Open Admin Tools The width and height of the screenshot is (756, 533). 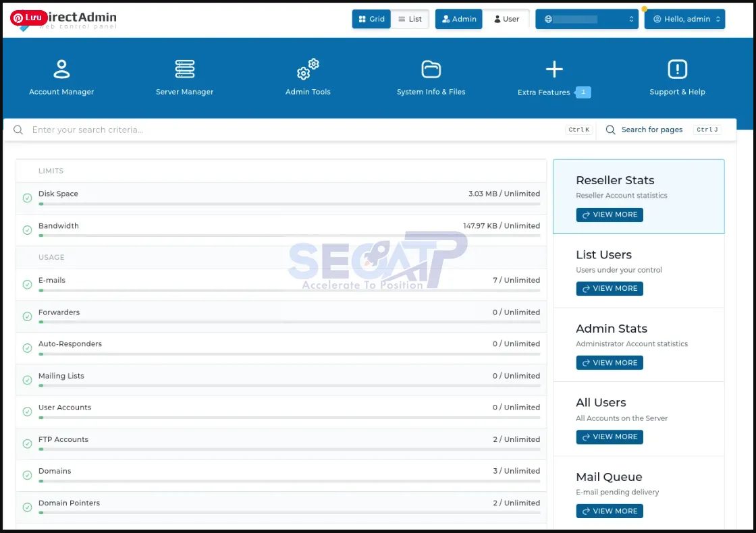[308, 76]
